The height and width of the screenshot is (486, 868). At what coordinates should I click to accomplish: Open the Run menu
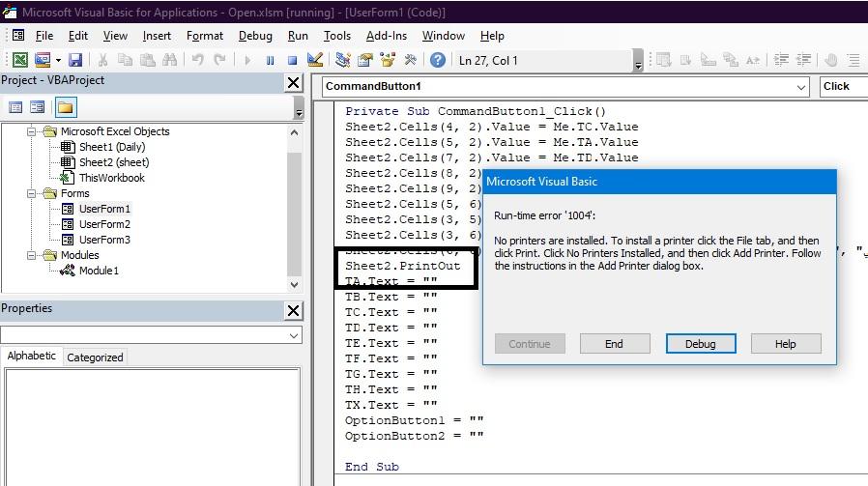click(298, 36)
